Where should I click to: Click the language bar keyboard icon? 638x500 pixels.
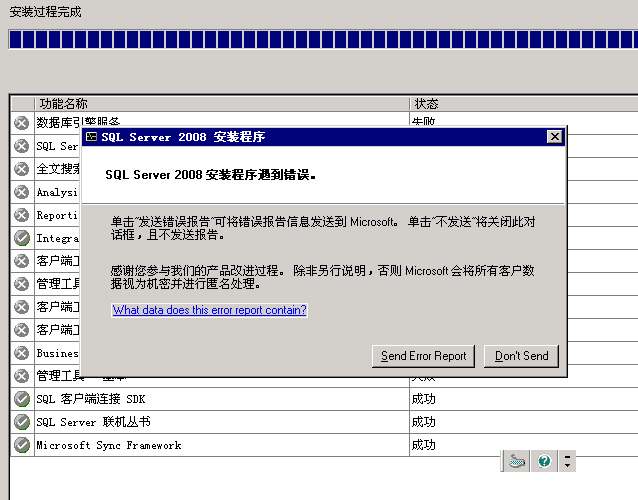[x=516, y=461]
